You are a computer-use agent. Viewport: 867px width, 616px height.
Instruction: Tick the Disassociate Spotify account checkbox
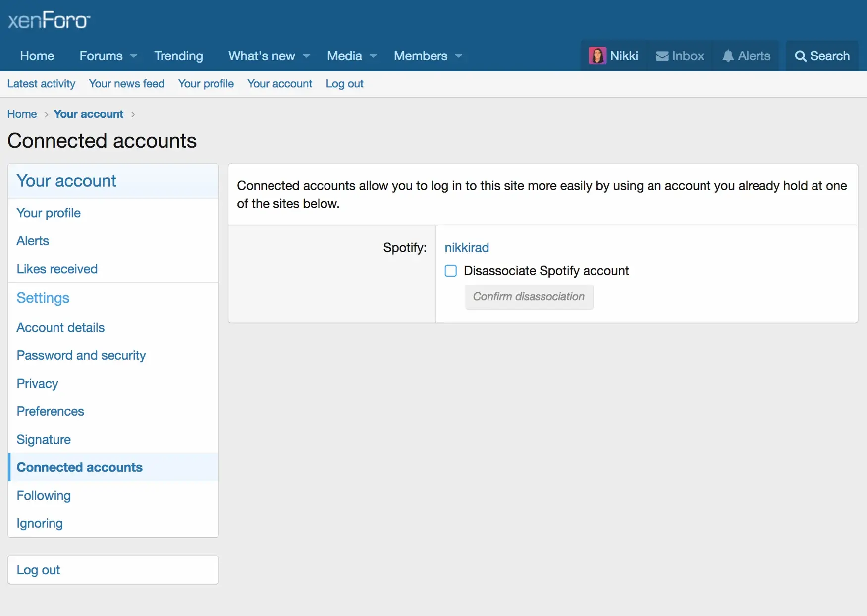pyautogui.click(x=451, y=271)
